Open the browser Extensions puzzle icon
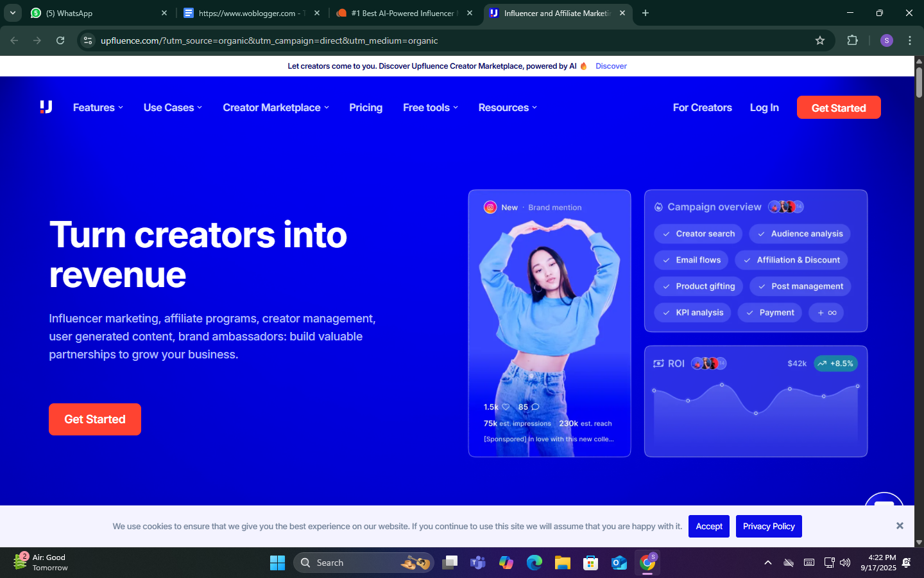 (x=852, y=40)
